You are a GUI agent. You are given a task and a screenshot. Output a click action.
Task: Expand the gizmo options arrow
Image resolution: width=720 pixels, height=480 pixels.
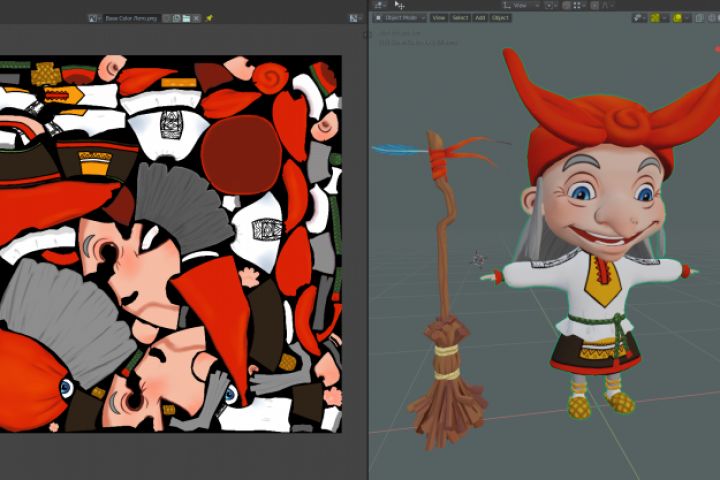tap(664, 18)
